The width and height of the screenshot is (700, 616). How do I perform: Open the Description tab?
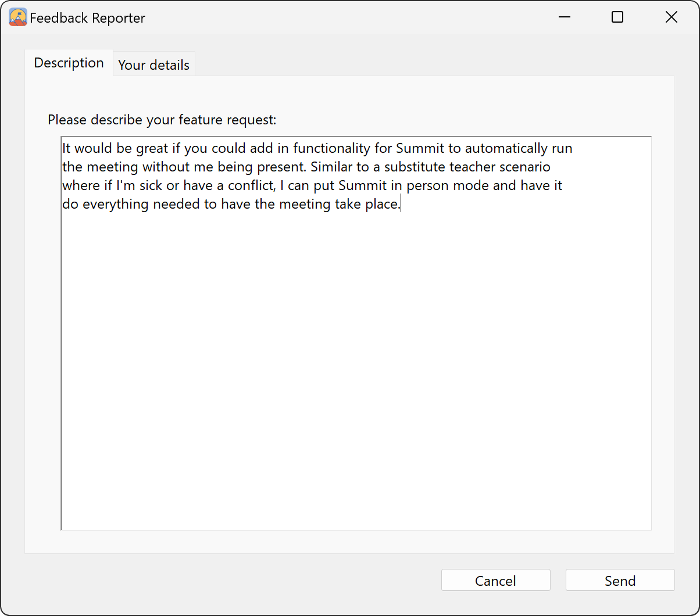pos(68,62)
